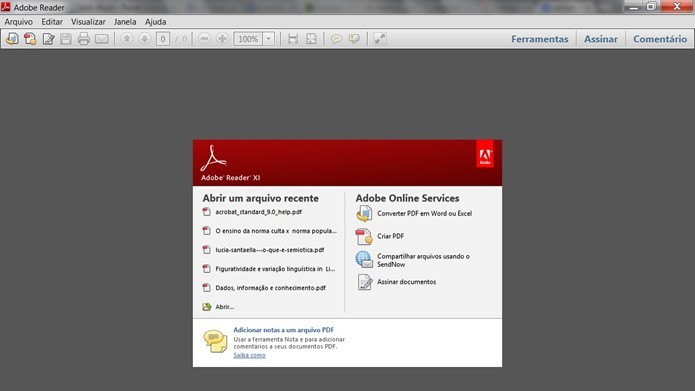Screen dimensions: 695x391
Task: Click the Zoom out minus icon
Action: pos(204,39)
